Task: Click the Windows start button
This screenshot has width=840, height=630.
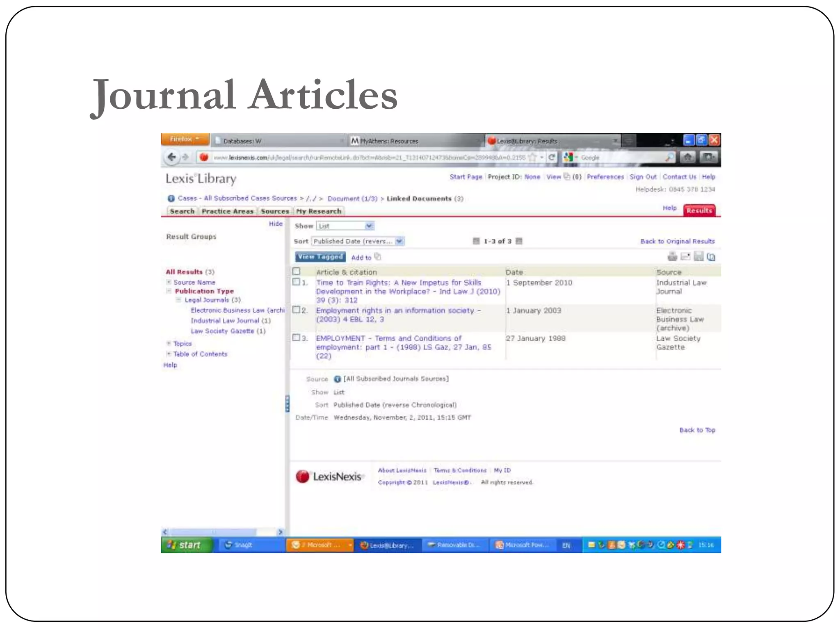Action: [187, 545]
